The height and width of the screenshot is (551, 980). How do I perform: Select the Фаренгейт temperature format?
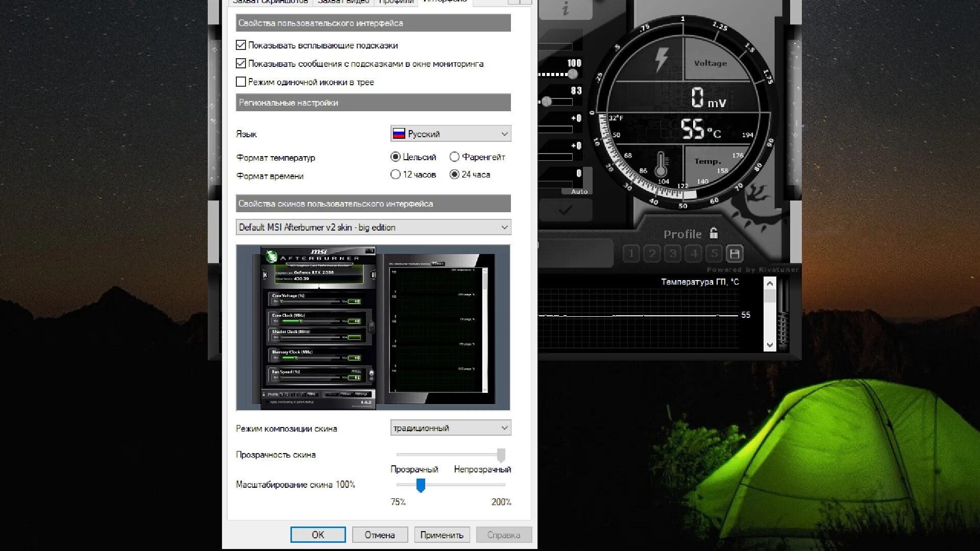[454, 157]
